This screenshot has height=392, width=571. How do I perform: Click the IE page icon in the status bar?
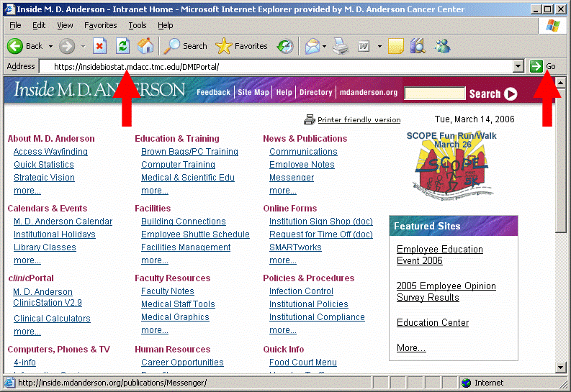(9, 383)
